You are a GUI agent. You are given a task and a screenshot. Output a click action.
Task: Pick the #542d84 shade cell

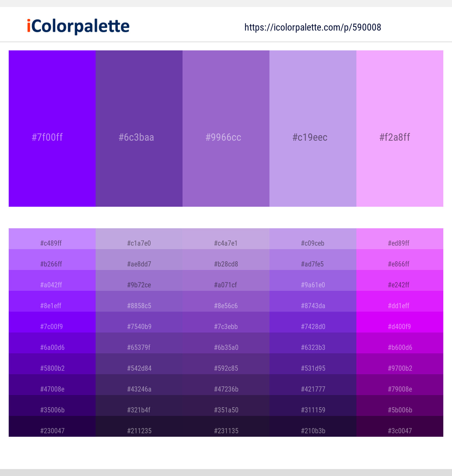[x=139, y=364]
